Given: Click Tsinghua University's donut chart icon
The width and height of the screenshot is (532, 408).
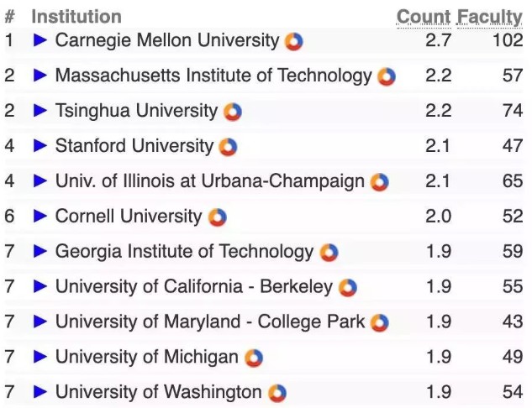Looking at the screenshot, I should [233, 112].
